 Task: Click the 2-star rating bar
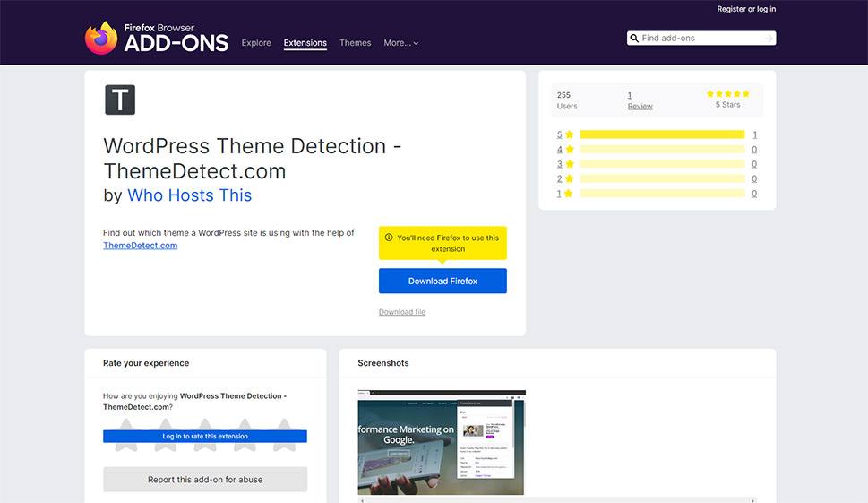(x=662, y=178)
